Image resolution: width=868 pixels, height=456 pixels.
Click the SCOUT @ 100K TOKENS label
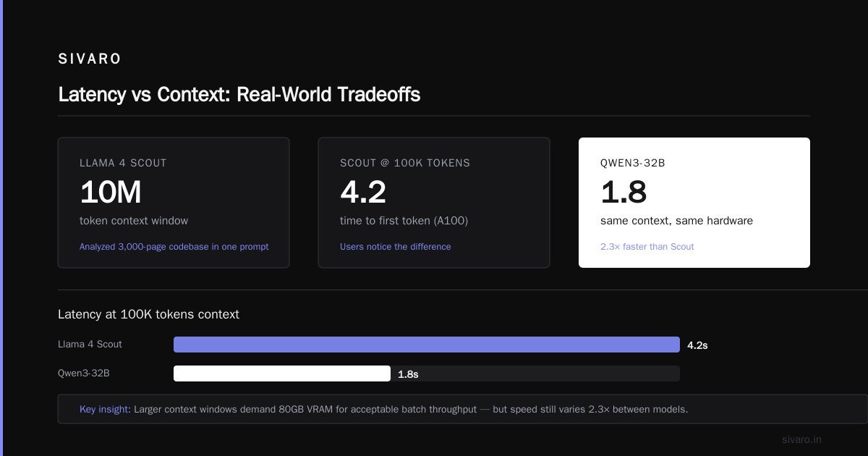405,163
